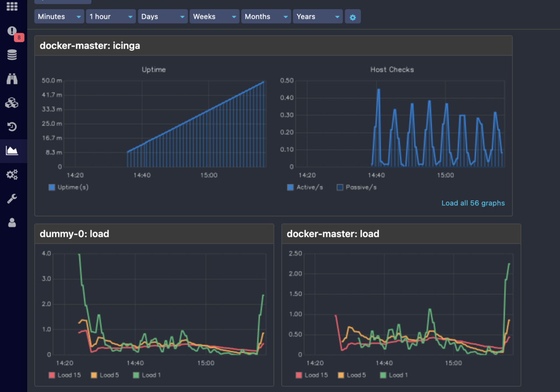Click the binoculars sidebar icon
Viewport: 560px width, 392px height.
pyautogui.click(x=12, y=79)
